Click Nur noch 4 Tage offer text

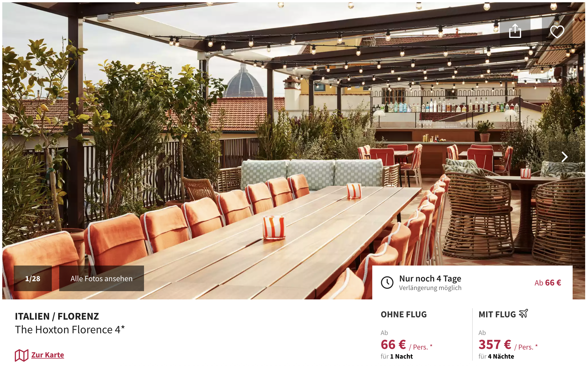tap(430, 278)
